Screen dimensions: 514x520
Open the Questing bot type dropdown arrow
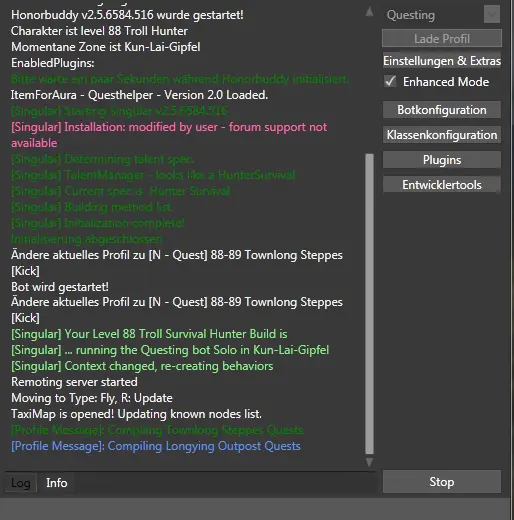(x=492, y=14)
